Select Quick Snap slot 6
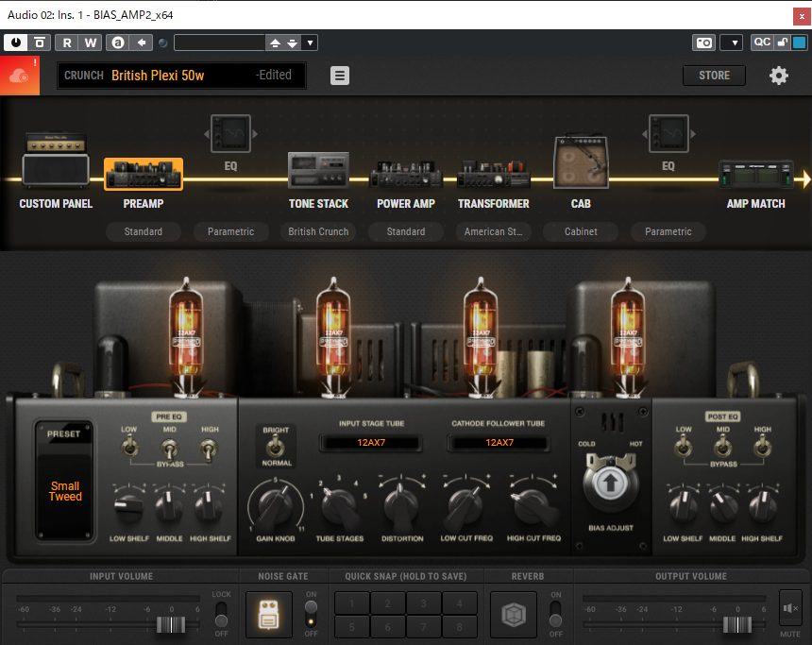The image size is (812, 645). (387, 627)
